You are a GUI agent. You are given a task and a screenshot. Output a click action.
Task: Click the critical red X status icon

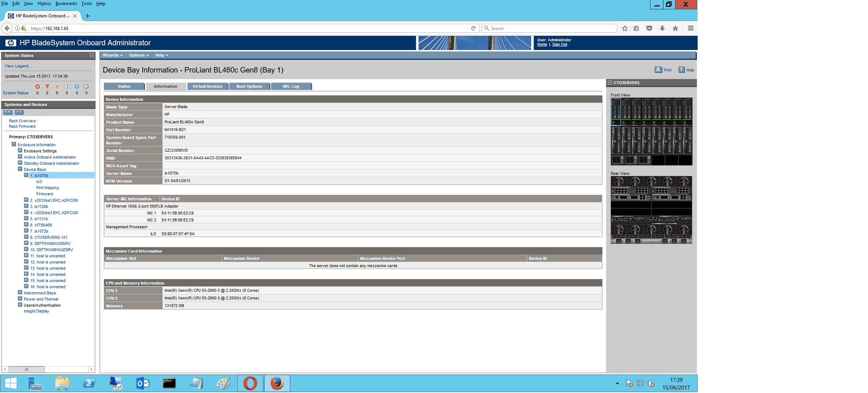tap(37, 86)
